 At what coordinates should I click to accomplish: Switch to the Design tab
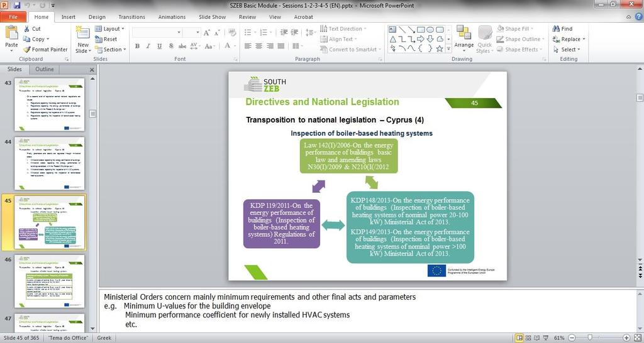97,17
